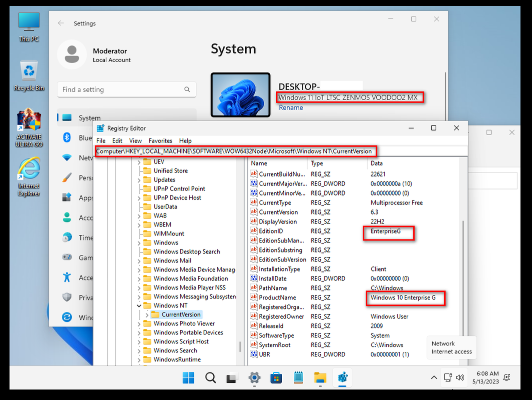Open Task View on taskbar
The height and width of the screenshot is (400, 532).
tap(232, 377)
